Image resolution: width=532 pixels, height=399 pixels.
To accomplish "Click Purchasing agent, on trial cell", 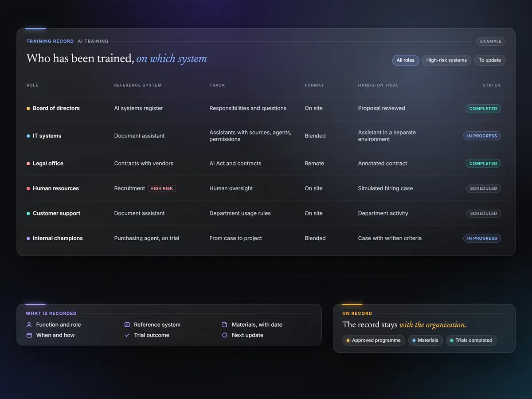I will 147,238.
